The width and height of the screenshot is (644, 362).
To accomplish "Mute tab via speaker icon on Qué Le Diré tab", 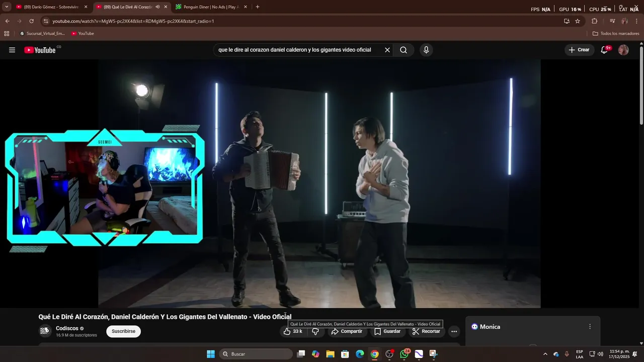I will coord(157,7).
